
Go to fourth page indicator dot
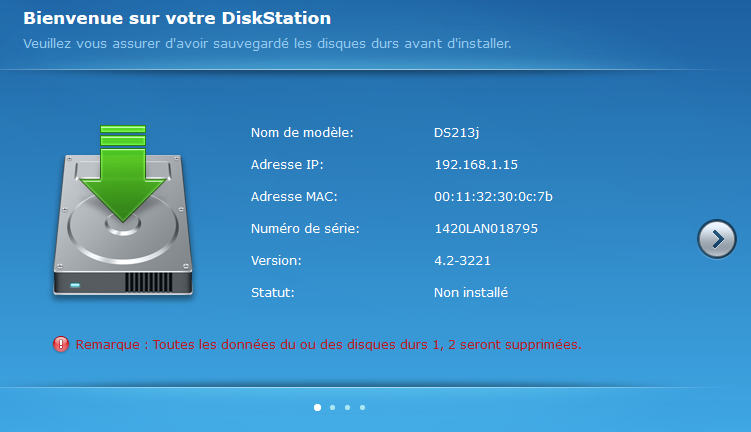363,408
